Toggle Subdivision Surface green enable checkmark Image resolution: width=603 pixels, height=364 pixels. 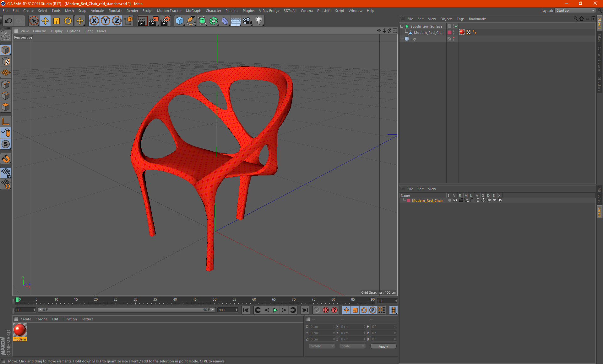click(456, 26)
